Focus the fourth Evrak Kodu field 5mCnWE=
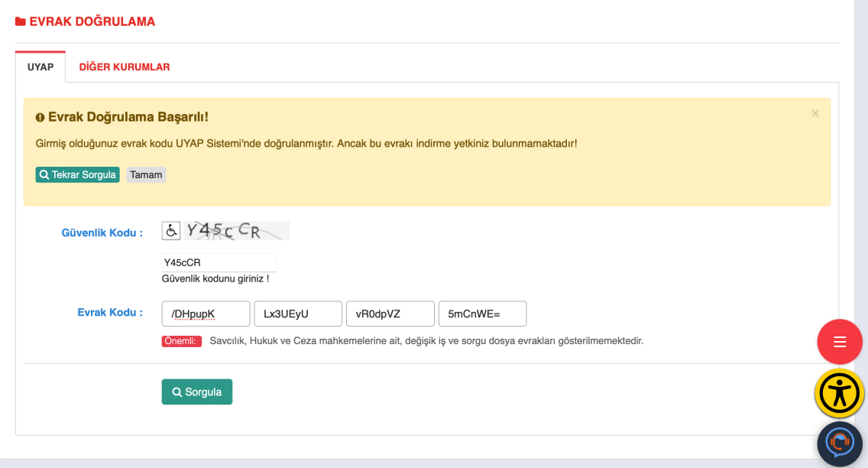 [482, 314]
